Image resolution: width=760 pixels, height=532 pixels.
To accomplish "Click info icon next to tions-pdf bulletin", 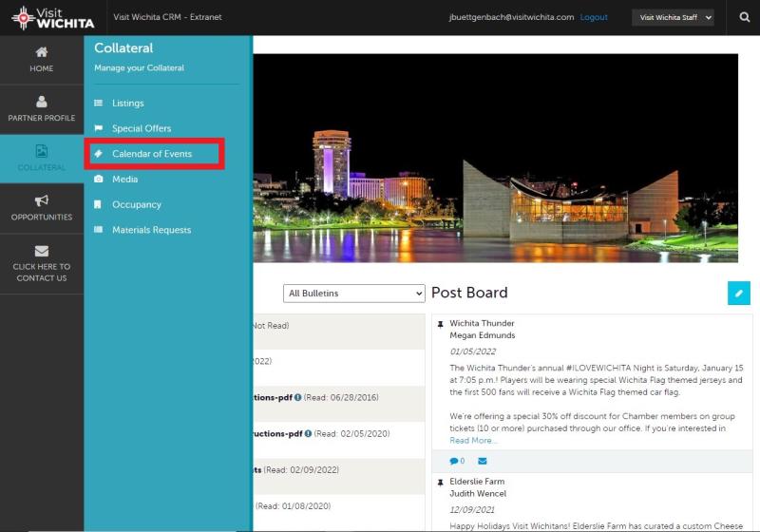I will click(x=297, y=397).
